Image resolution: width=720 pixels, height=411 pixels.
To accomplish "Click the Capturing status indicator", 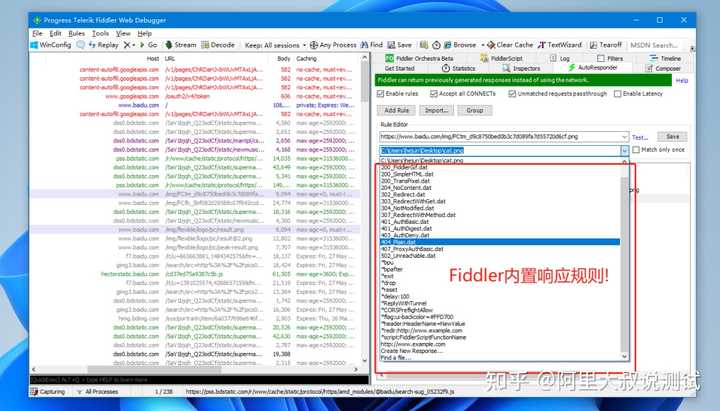I will point(48,392).
